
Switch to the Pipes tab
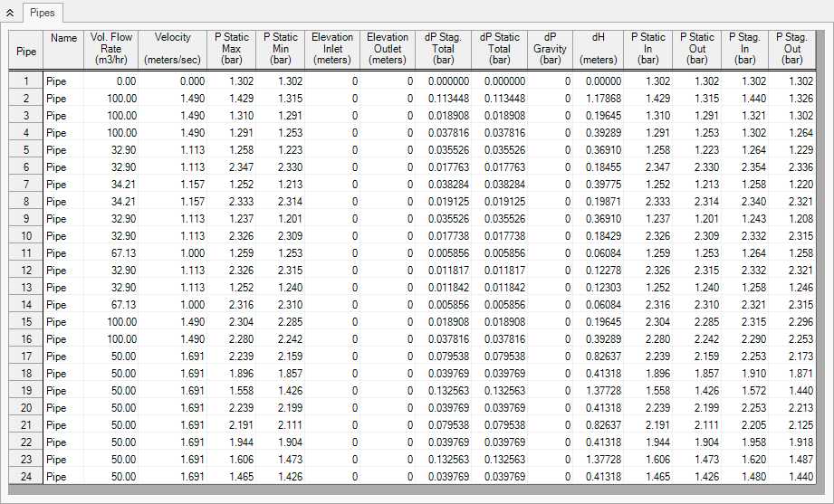click(x=42, y=12)
